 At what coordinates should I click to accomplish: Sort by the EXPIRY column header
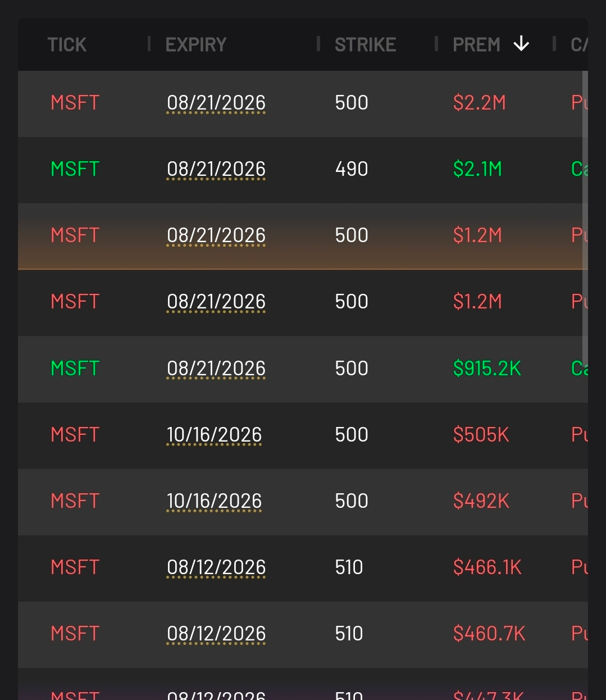point(196,44)
